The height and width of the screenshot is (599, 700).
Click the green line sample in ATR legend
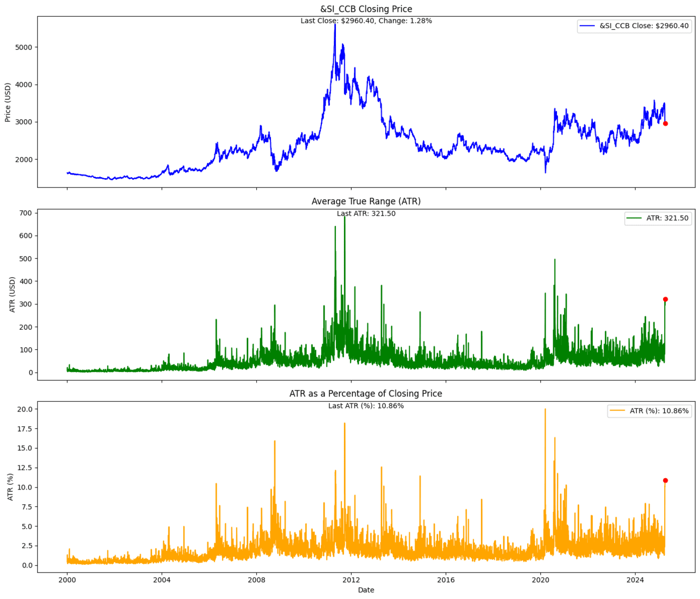coord(634,218)
